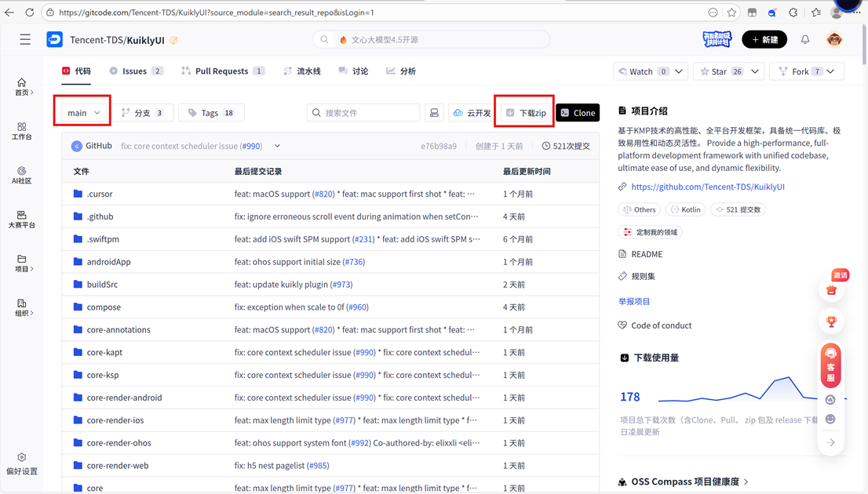Expand the Fork dropdown arrow
Screen dimensions: 868x494
click(830, 71)
